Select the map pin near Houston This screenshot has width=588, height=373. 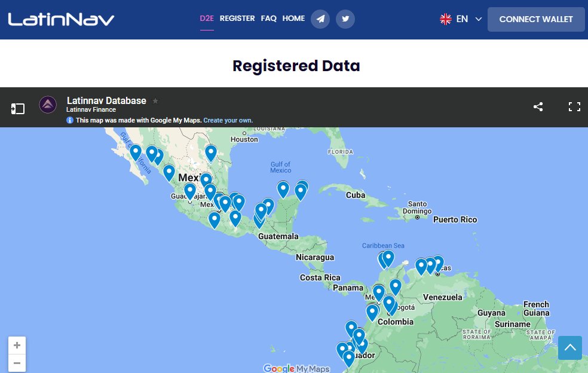211,154
